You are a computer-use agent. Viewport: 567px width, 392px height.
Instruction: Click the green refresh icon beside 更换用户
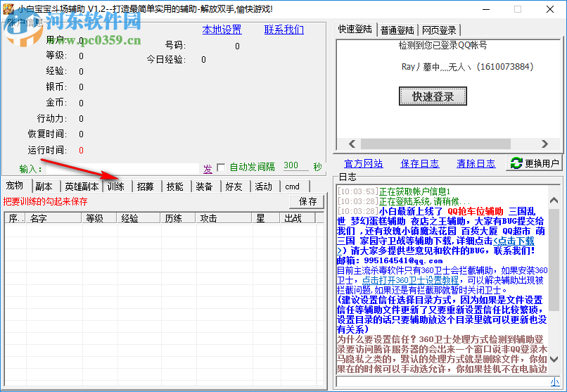click(516, 163)
